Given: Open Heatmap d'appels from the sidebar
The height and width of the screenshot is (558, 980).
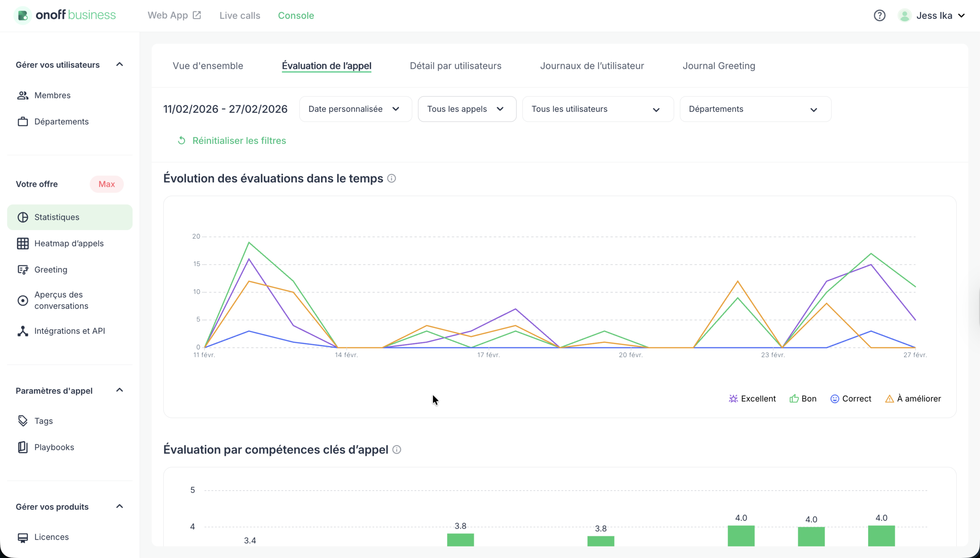Looking at the screenshot, I should click(23, 243).
